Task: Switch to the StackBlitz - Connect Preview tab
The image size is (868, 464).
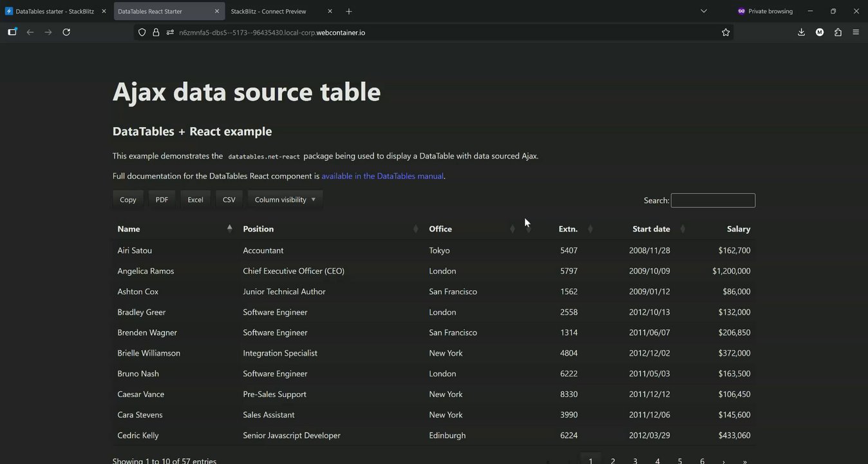Action: tap(269, 12)
